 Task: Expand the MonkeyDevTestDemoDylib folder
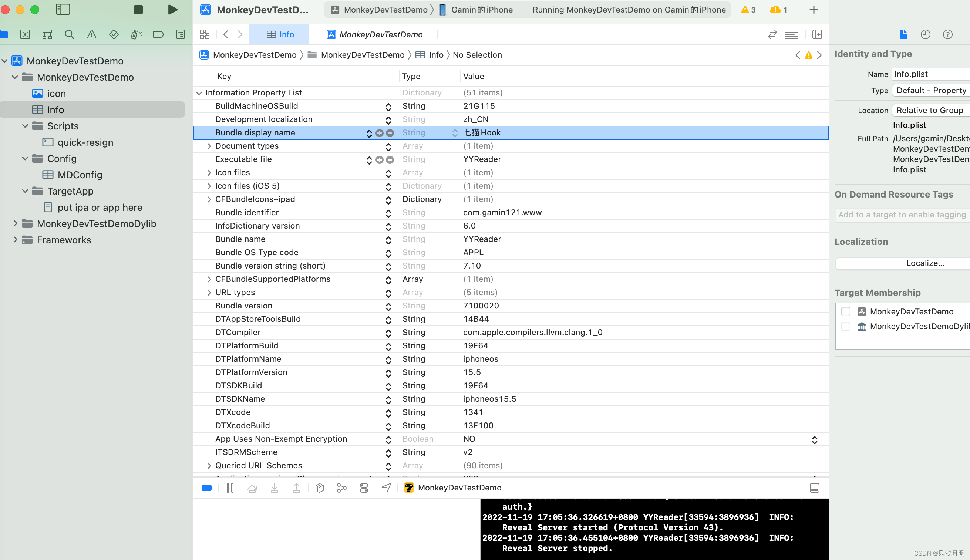coord(16,223)
